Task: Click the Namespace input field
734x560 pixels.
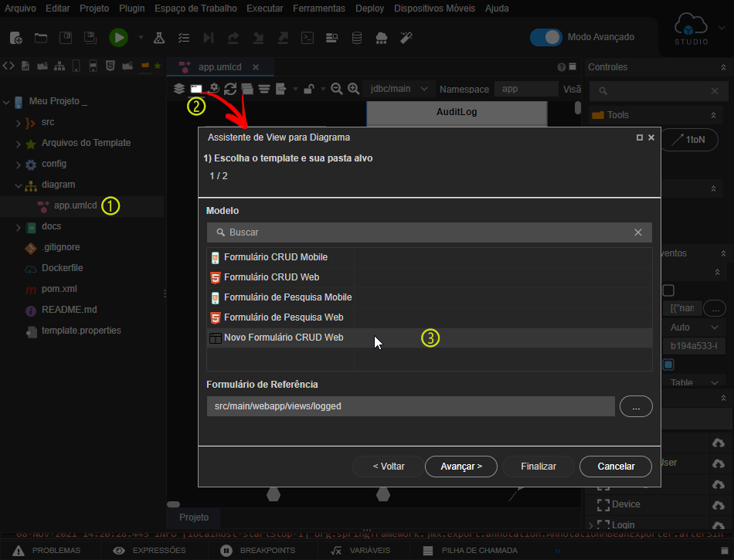Action: tap(526, 89)
